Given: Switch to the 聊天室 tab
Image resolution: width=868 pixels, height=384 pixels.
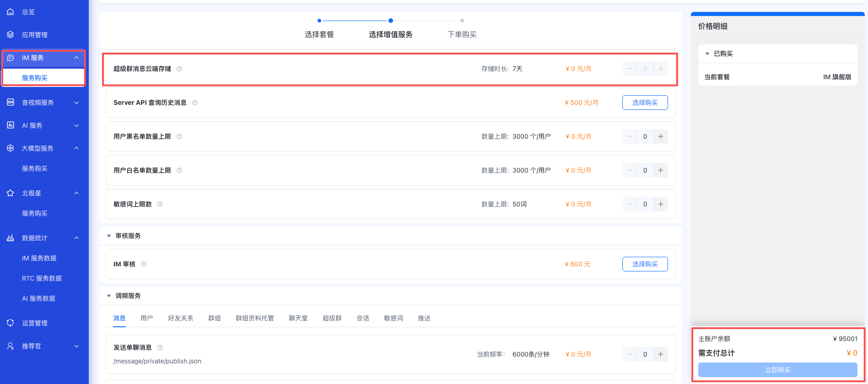Looking at the screenshot, I should click(x=298, y=318).
